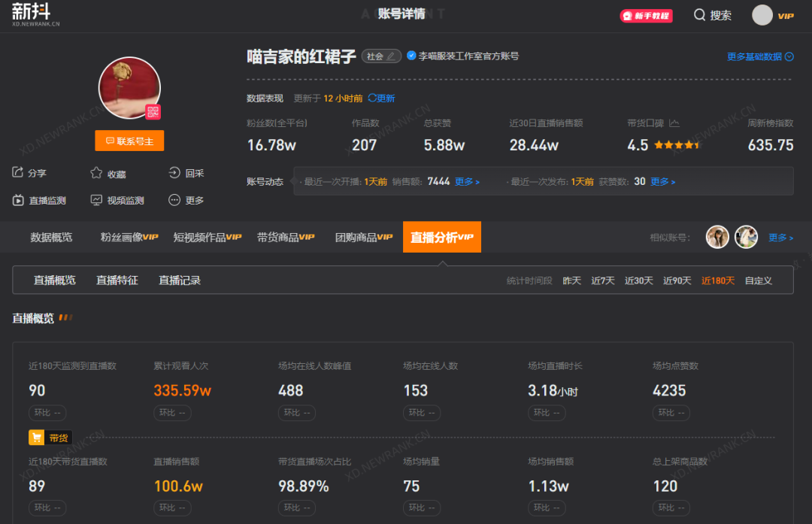Image resolution: width=812 pixels, height=524 pixels.
Task: Click the first similar account avatar
Action: (717, 237)
